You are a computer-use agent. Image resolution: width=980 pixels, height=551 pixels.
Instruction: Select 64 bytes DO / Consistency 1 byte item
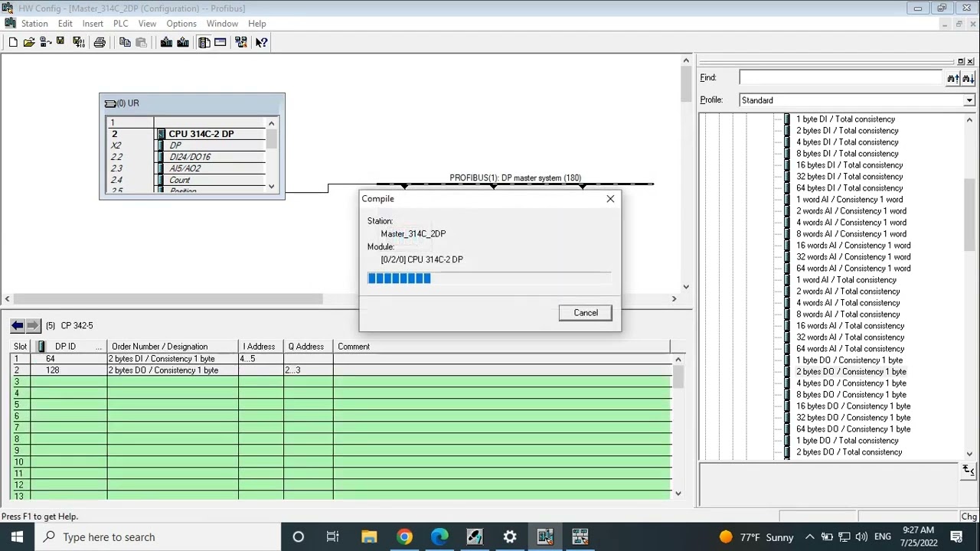[853, 429]
